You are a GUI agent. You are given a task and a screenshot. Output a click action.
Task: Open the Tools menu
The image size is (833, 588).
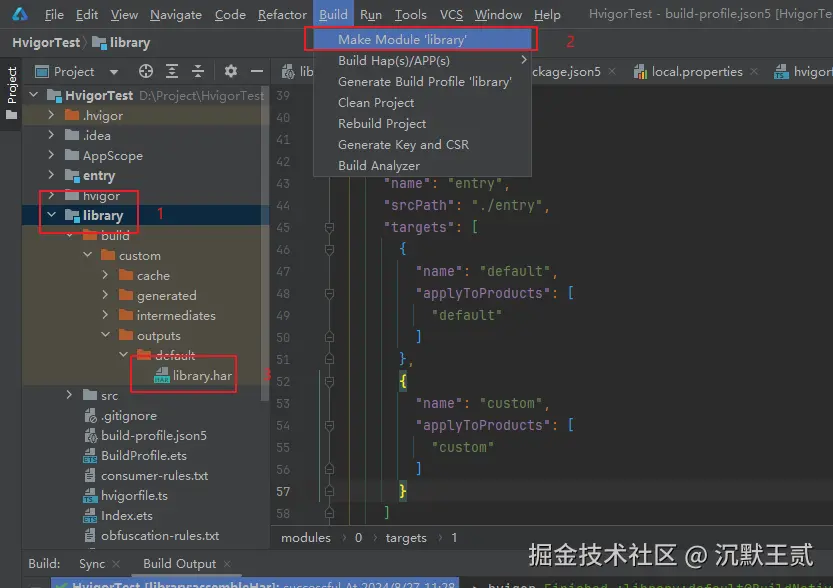[x=411, y=15]
